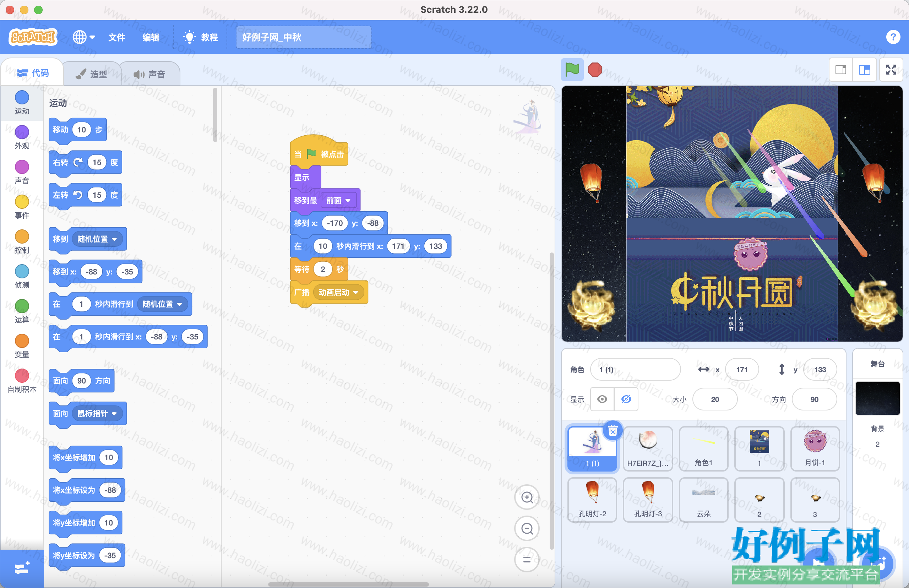Click the 等待 2 秒 block
The width and height of the screenshot is (909, 588).
[319, 269]
